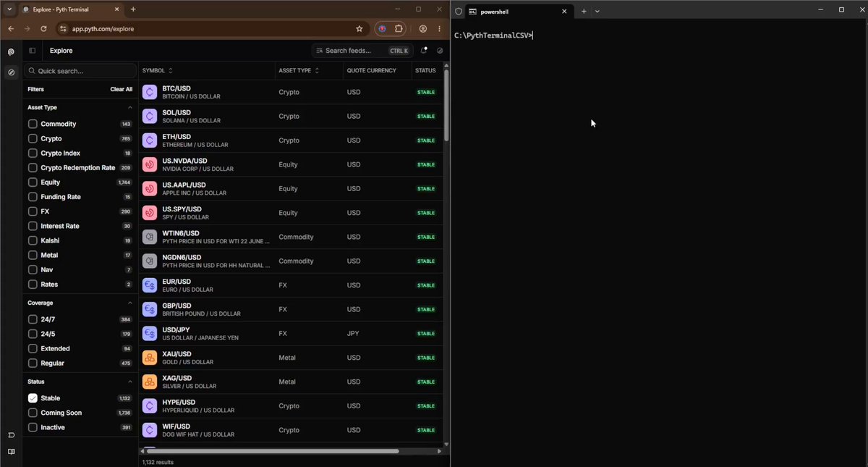Check the Coming Soon status checkbox

(33, 413)
